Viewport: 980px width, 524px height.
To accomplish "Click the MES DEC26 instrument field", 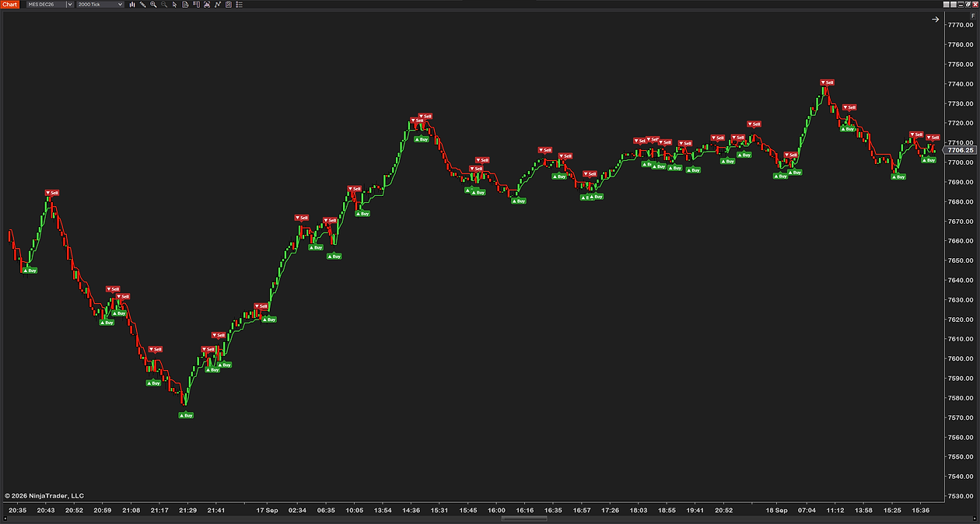I will click(46, 5).
